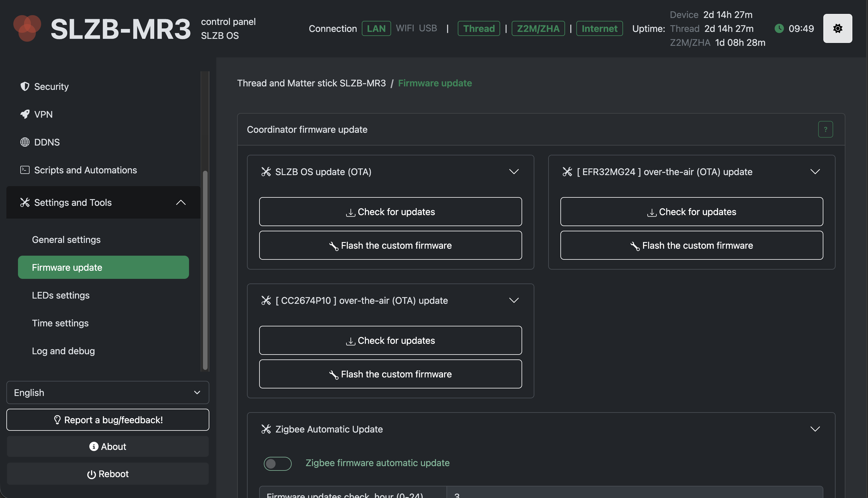
Task: Go to Log and debug
Action: [63, 351]
